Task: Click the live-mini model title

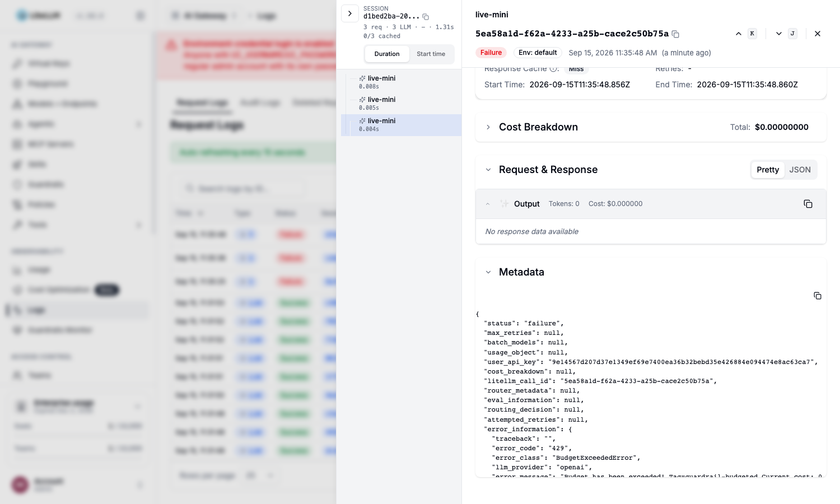Action: [x=492, y=15]
